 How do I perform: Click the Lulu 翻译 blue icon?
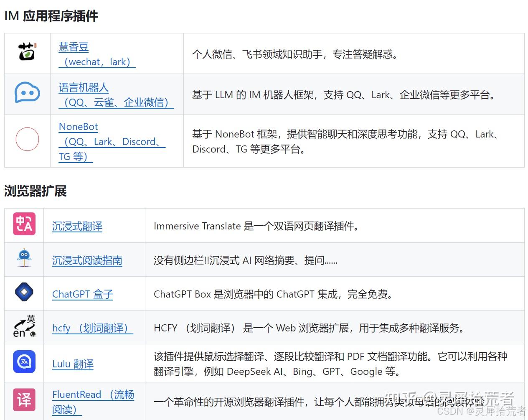tap(24, 362)
